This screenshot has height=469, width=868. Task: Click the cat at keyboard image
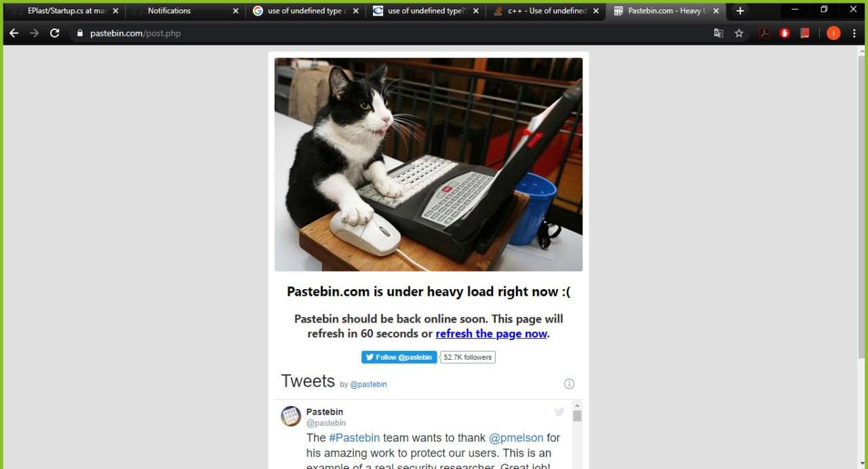429,164
